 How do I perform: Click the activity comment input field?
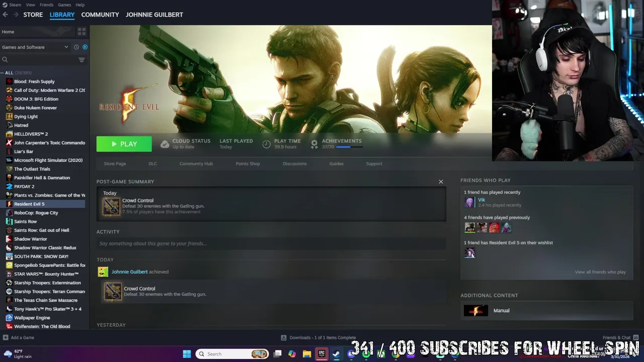271,243
